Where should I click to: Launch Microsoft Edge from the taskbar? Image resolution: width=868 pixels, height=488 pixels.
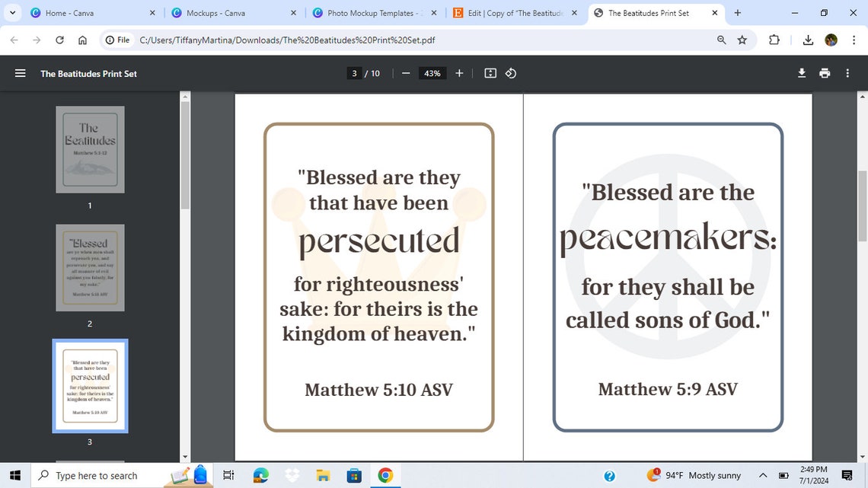pyautogui.click(x=261, y=475)
